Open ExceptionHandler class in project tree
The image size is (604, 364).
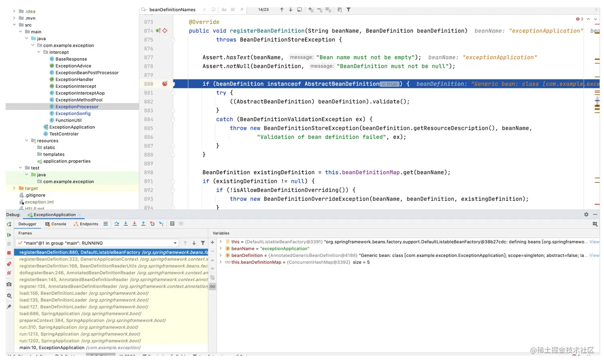click(x=74, y=80)
